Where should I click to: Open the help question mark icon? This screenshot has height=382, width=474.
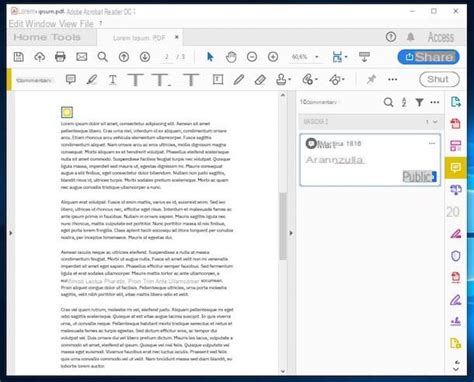point(391,37)
